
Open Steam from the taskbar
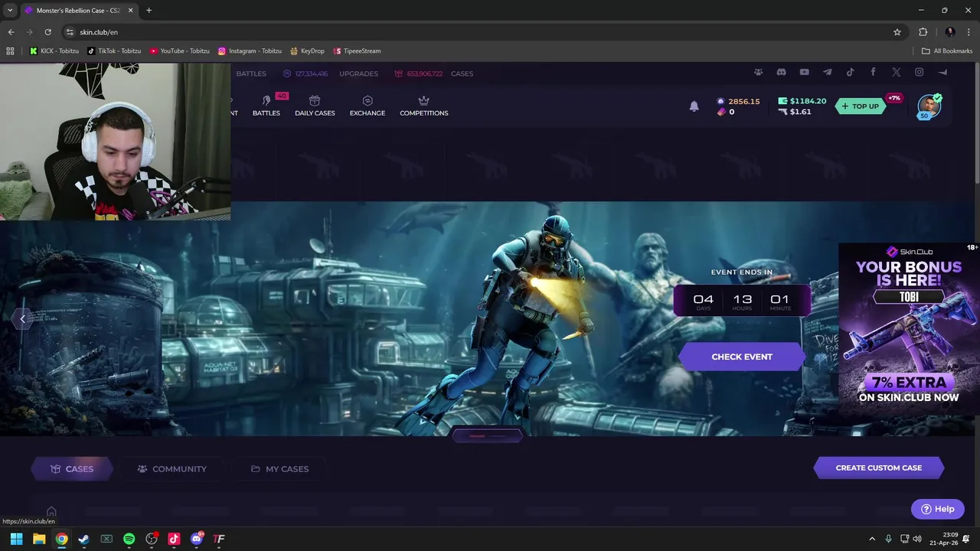[84, 539]
